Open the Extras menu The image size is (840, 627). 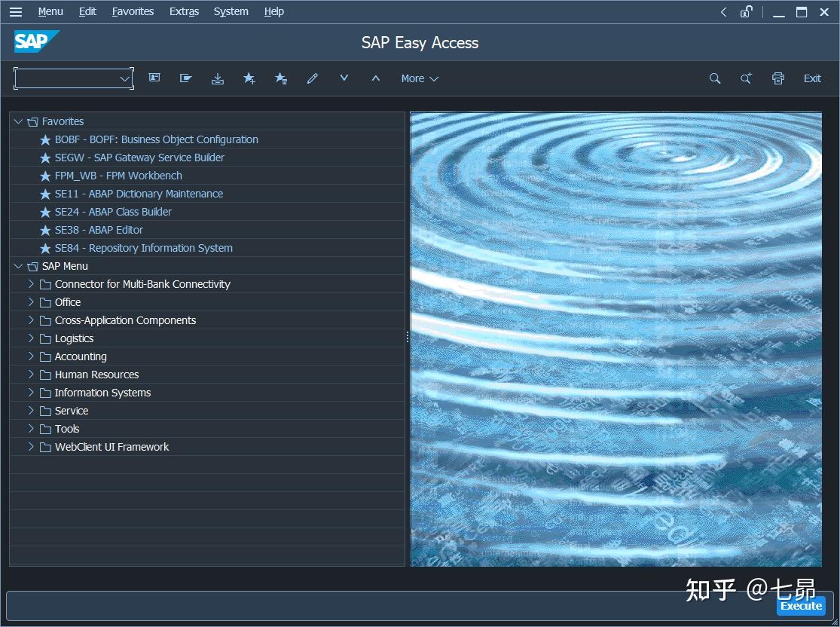(x=185, y=11)
